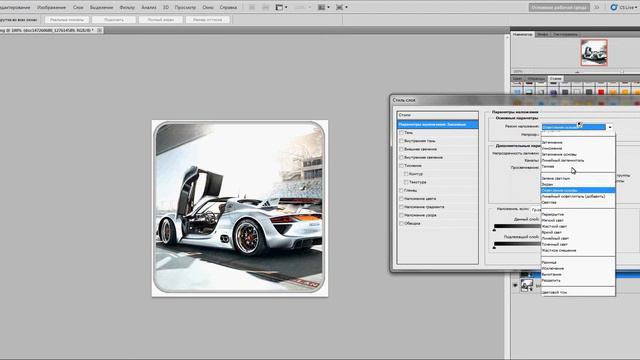
Task: Choose highlighted Осветление основы blend mode
Action: (578, 190)
